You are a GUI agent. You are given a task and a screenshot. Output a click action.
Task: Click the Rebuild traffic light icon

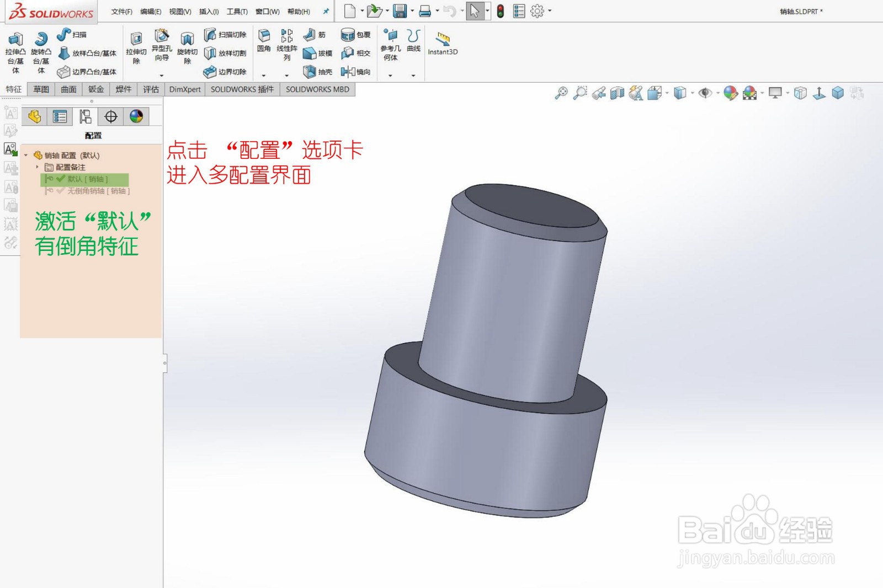tap(501, 11)
